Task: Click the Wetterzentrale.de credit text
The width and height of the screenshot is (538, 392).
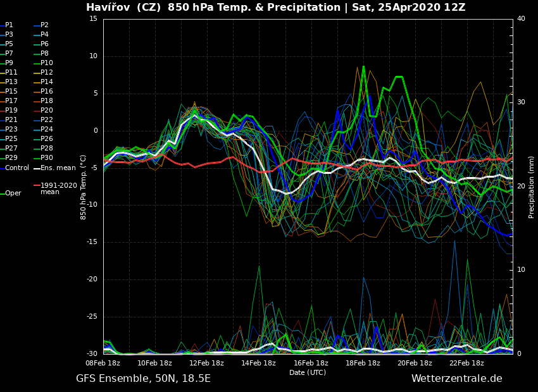Action: coord(456,379)
